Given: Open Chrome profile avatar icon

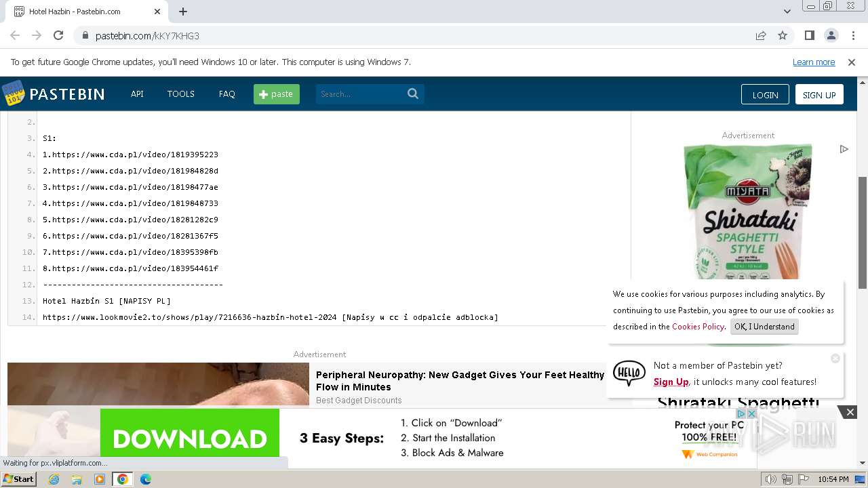Looking at the screenshot, I should 831,35.
